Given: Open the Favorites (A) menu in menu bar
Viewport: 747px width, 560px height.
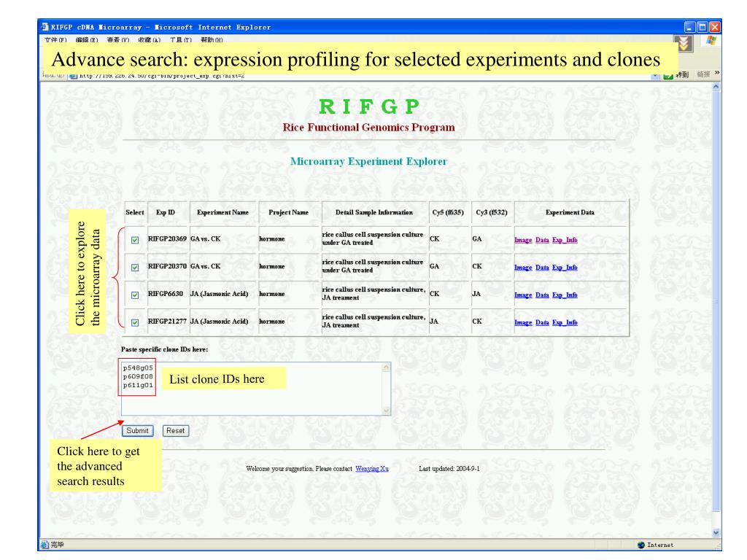Looking at the screenshot, I should coord(150,40).
